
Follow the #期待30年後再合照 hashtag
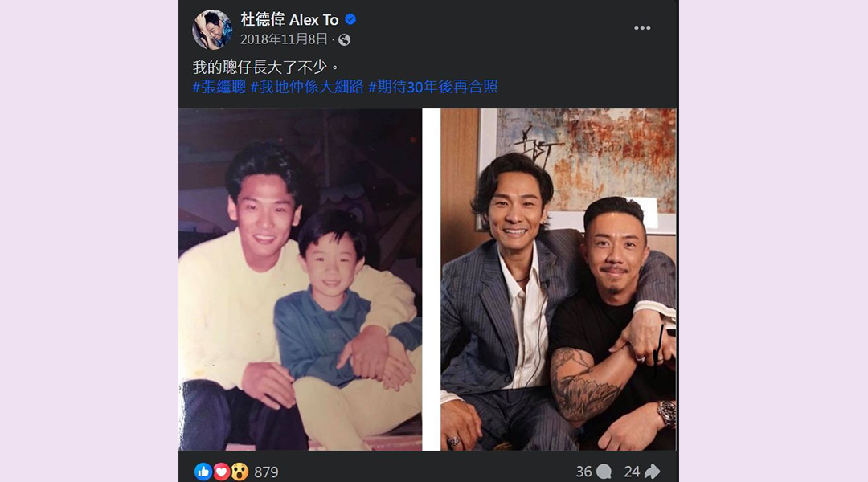pos(433,86)
